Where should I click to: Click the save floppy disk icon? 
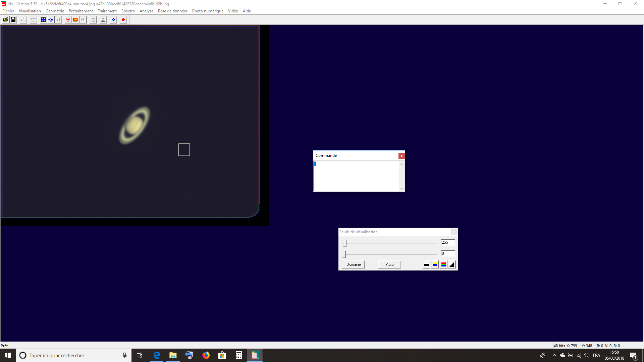click(x=13, y=20)
